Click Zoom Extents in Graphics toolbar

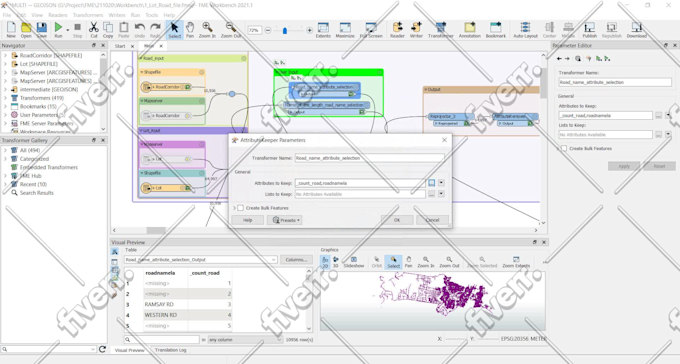[x=516, y=262]
